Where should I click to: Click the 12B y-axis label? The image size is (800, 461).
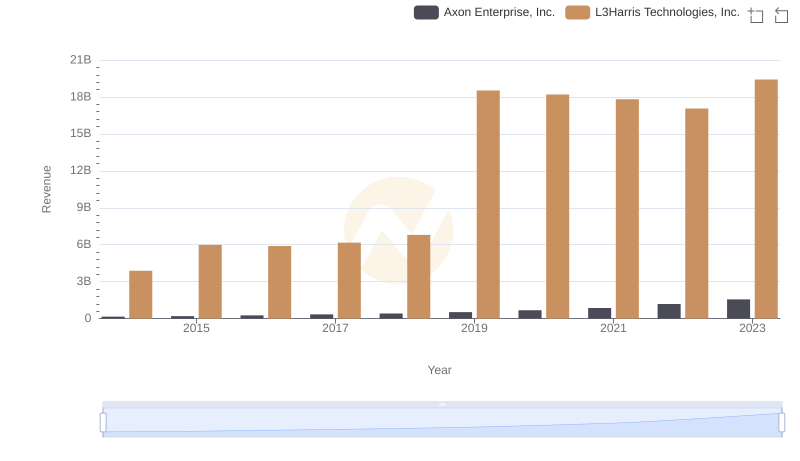click(x=81, y=170)
